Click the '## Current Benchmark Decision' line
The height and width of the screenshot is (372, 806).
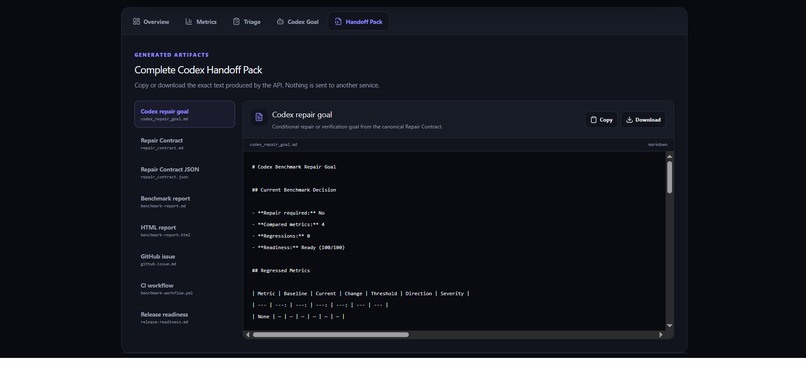[294, 190]
